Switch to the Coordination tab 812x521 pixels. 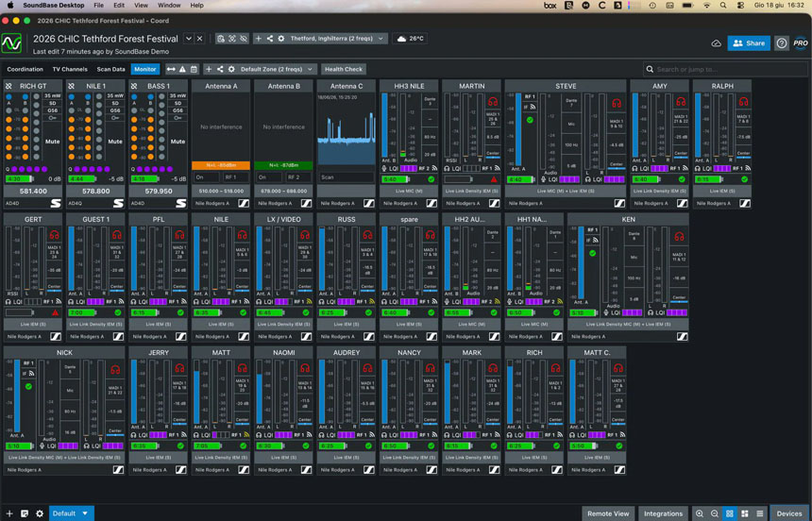point(25,70)
